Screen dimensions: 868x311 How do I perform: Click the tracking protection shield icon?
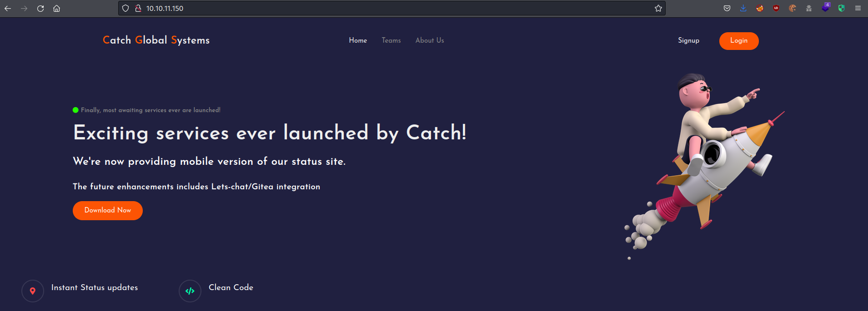click(x=126, y=8)
